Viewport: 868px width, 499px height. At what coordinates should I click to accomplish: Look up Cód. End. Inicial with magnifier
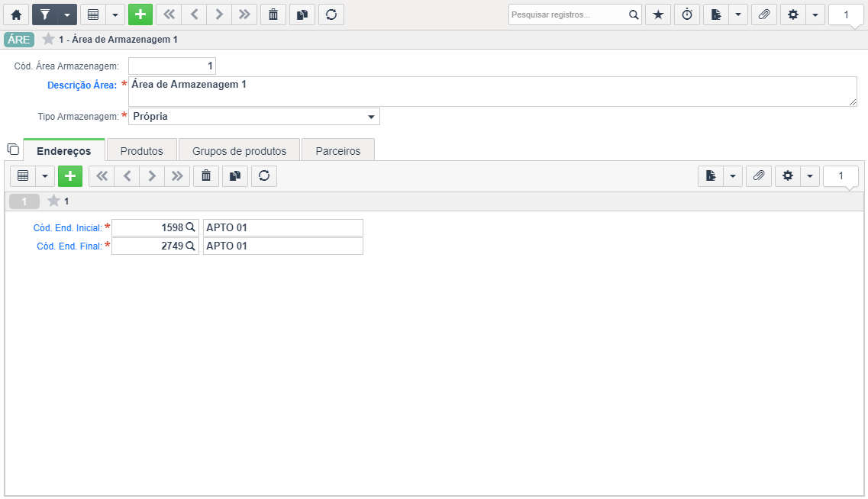click(190, 227)
